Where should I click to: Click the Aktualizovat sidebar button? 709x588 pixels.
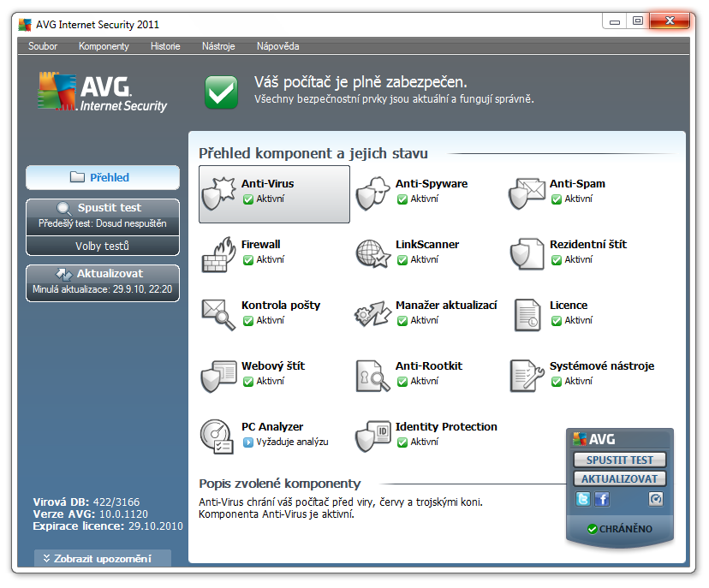(x=103, y=282)
